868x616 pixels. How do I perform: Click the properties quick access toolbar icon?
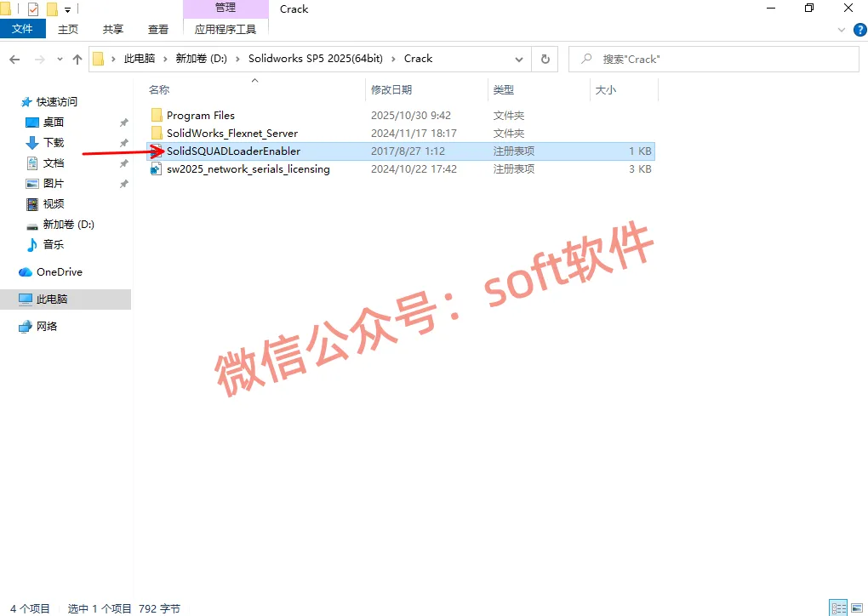pyautogui.click(x=33, y=9)
